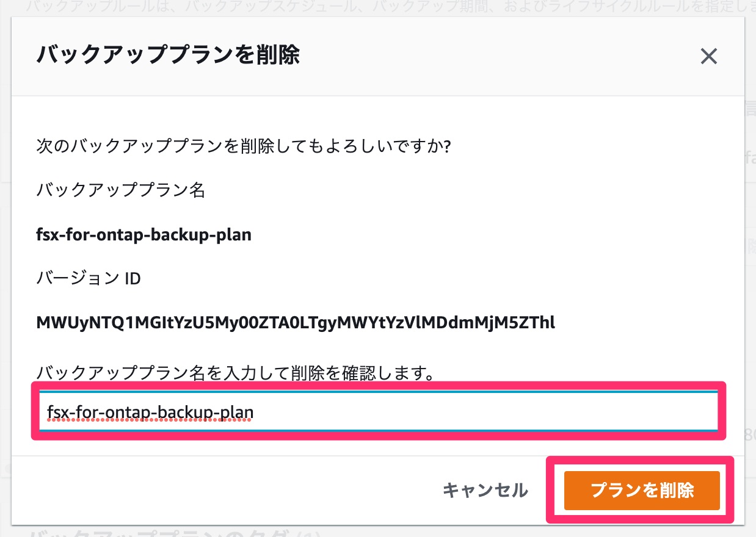The height and width of the screenshot is (537, 756).
Task: Click empty footer area left of キャンセル
Action: [226, 490]
